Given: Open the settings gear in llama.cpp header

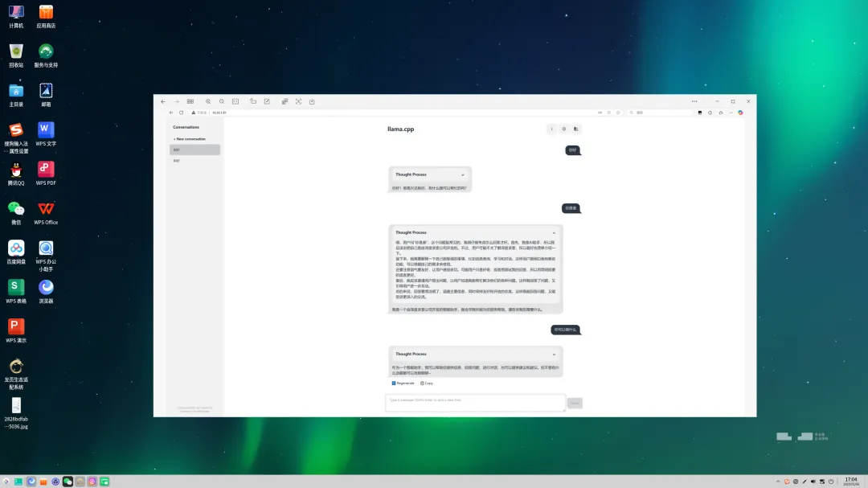Looking at the screenshot, I should 563,129.
